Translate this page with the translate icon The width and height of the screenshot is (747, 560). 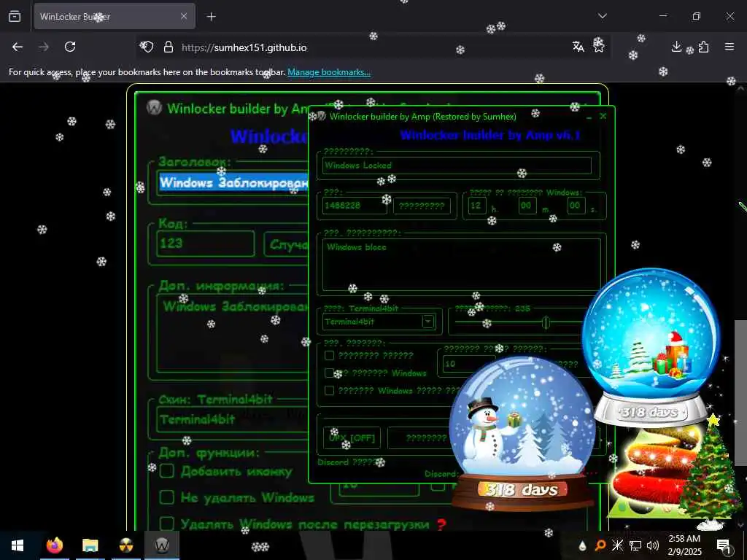point(578,47)
